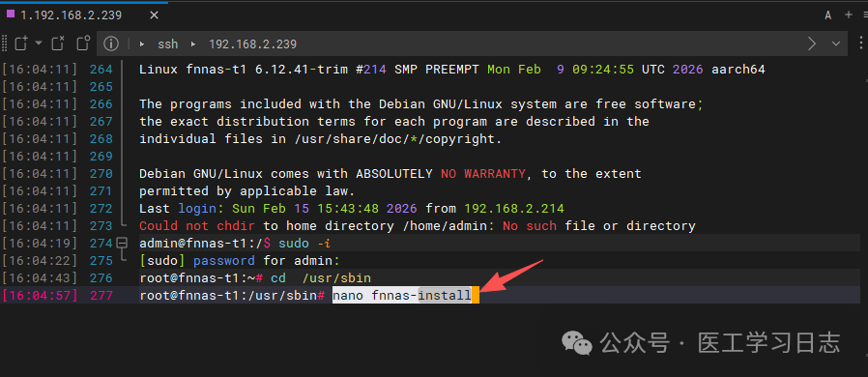868x377 pixels.
Task: Click the right chevron in address bar
Action: [812, 43]
